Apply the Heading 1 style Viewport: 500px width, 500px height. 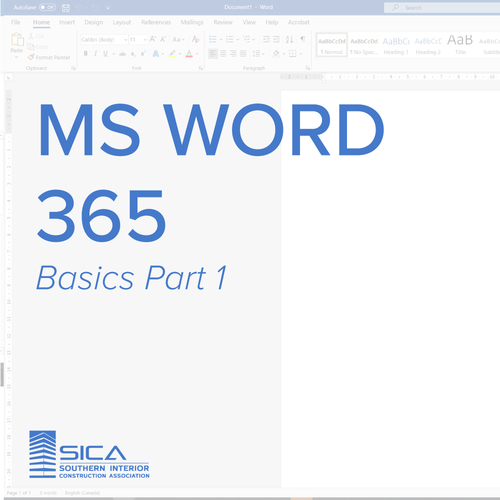pos(396,45)
